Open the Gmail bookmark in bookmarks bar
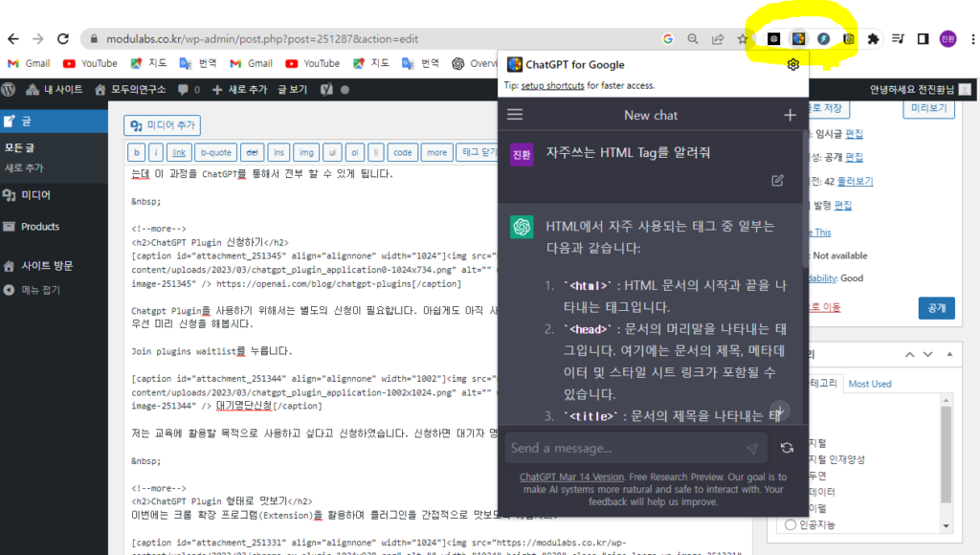This screenshot has width=980, height=555. [30, 63]
